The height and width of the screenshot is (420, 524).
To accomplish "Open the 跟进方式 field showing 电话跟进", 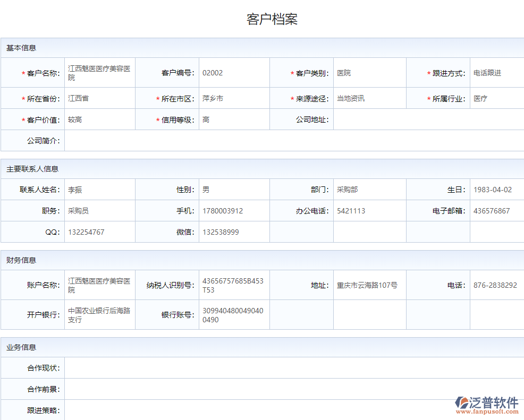I will [497, 73].
